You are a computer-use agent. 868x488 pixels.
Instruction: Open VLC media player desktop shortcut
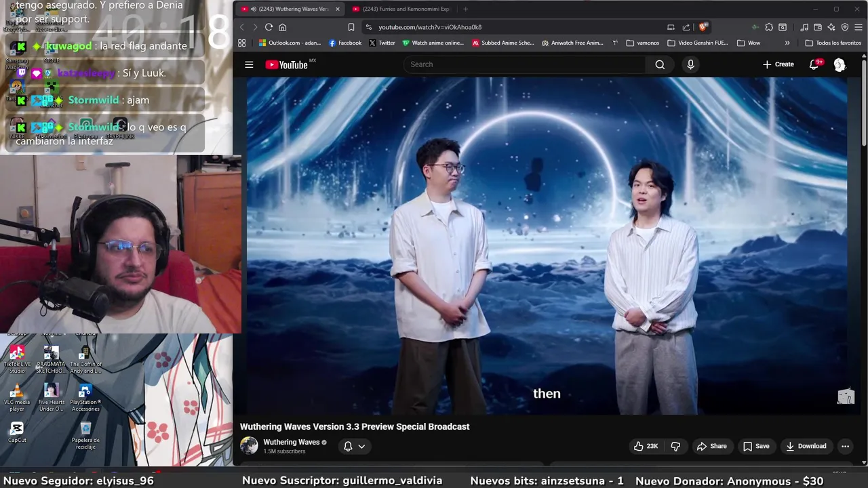click(17, 397)
